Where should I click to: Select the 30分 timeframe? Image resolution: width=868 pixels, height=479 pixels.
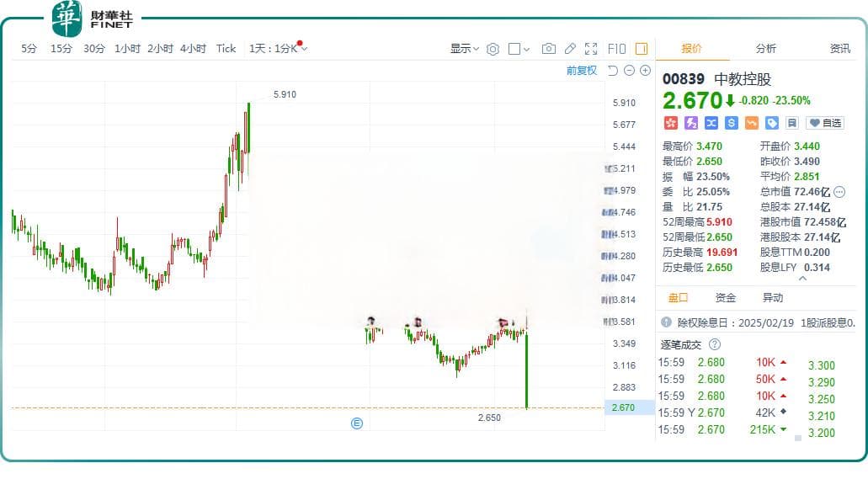(x=94, y=49)
